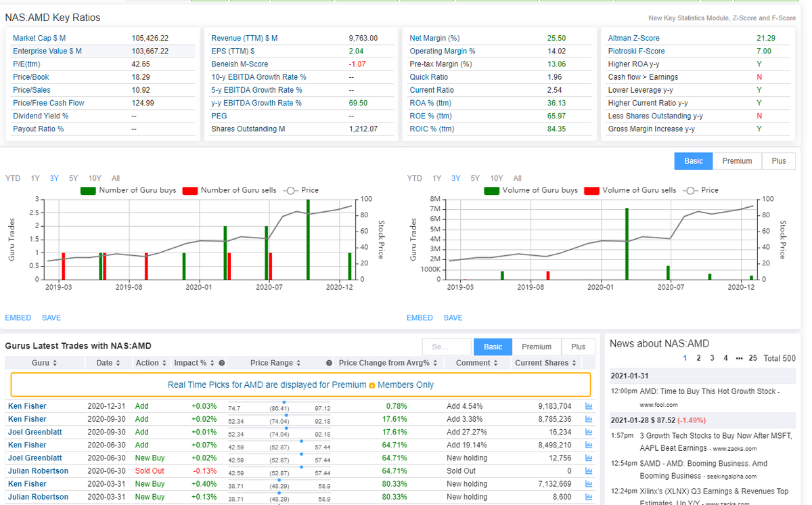Screen dimensions: 812x505
Task: Sort table by Current Shares column arrows
Action: [574, 363]
